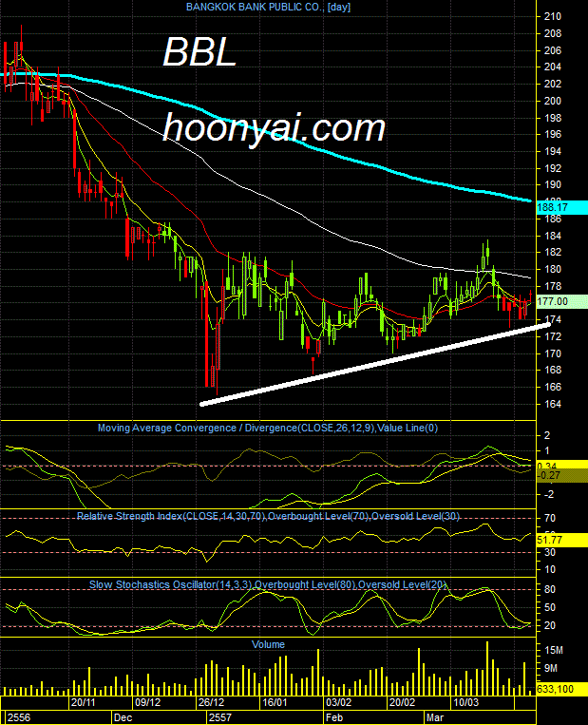Viewport: 588px width, 725px height.
Task: Click the 15M volume axis label
Action: pos(554,651)
